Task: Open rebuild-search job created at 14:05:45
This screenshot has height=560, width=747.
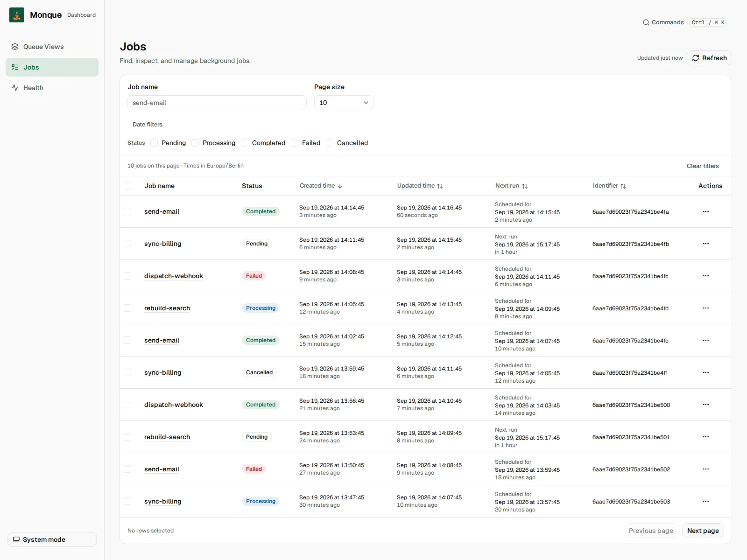Action: [167, 308]
